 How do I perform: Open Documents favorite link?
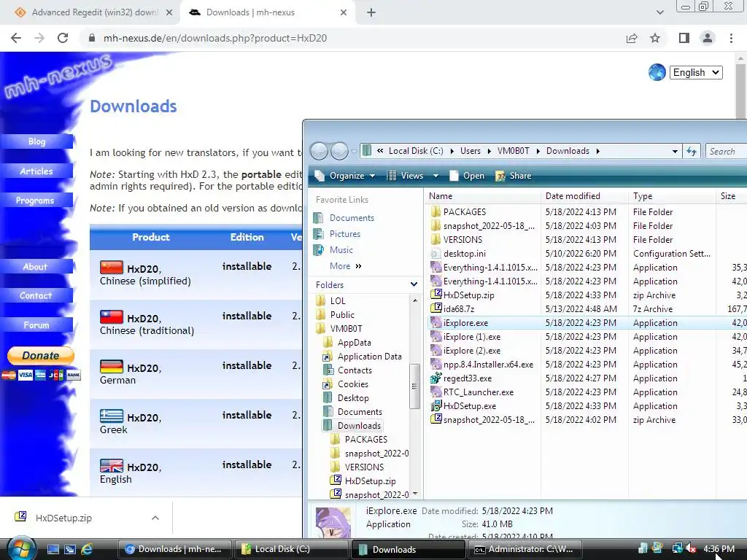point(352,217)
